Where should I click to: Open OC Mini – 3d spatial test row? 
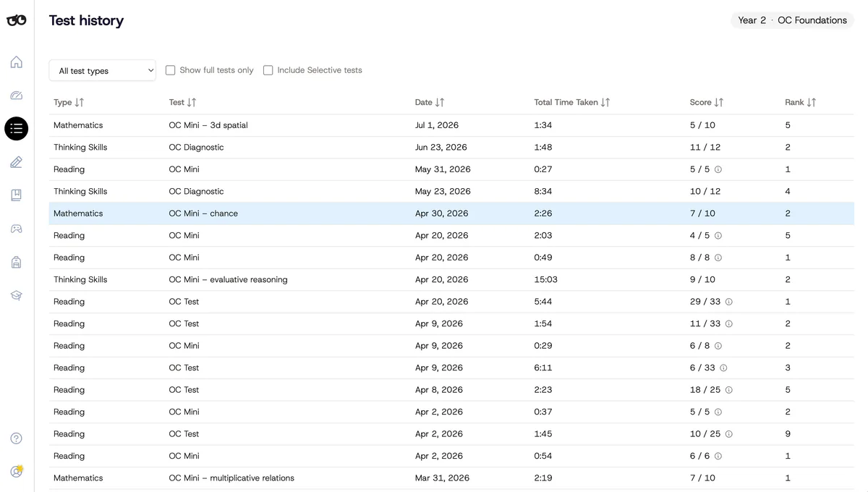[x=451, y=125]
